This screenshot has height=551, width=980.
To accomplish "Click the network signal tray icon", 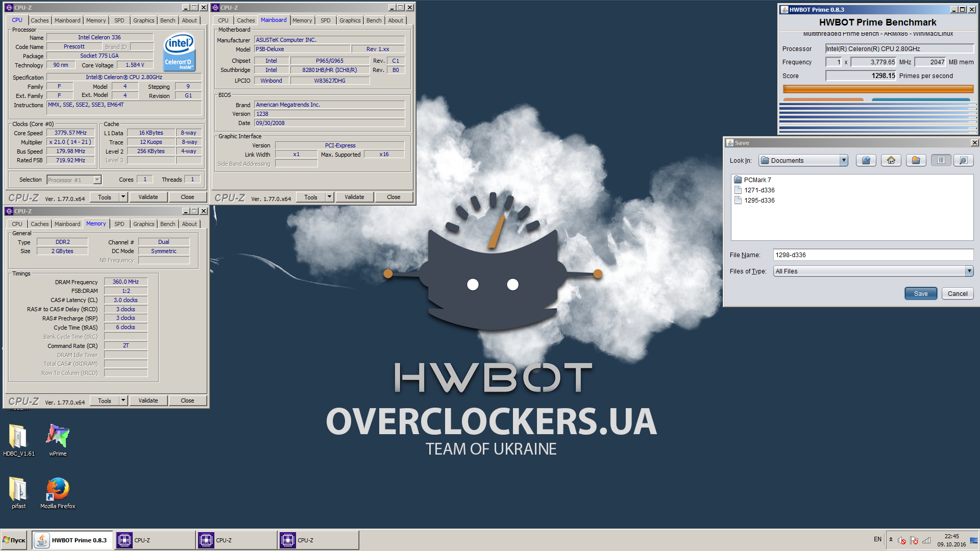I will click(x=926, y=540).
